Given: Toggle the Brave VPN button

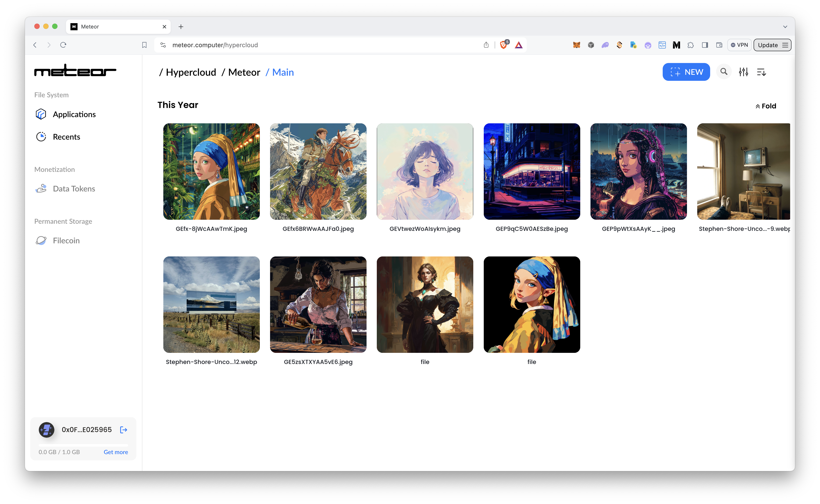Looking at the screenshot, I should 739,45.
